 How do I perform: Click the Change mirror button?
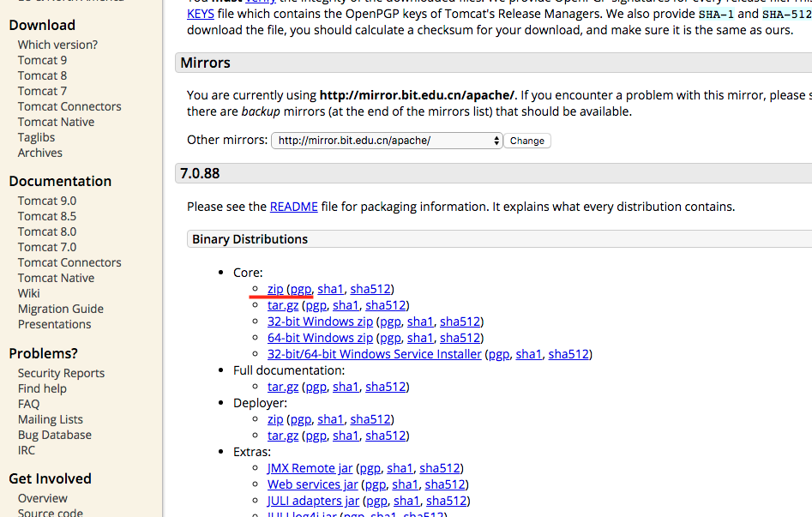pyautogui.click(x=527, y=141)
